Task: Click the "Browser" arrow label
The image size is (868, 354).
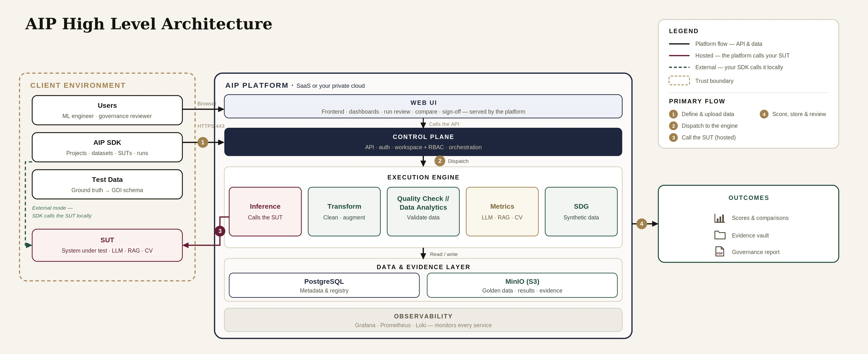Action: (207, 104)
